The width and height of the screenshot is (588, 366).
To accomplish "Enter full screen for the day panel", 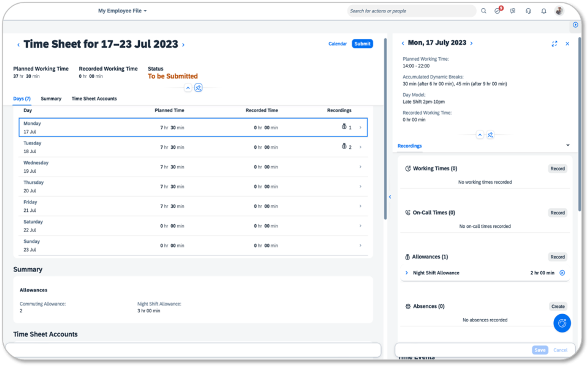I will [554, 44].
